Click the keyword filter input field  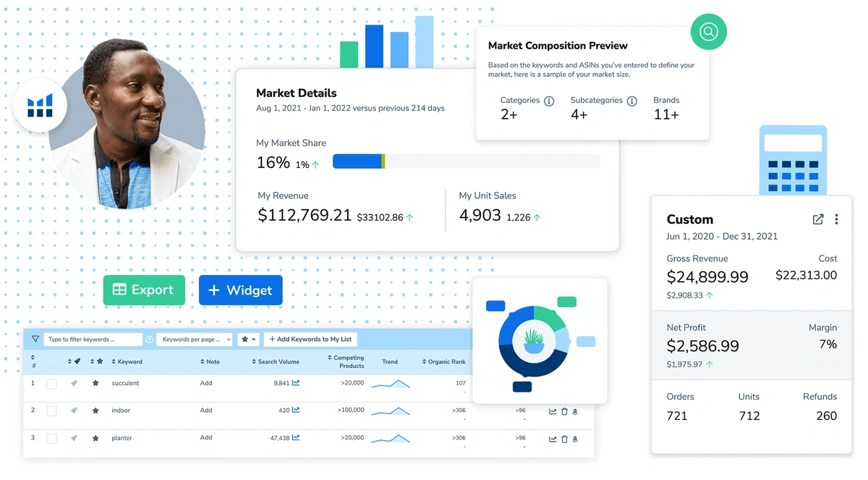[93, 339]
